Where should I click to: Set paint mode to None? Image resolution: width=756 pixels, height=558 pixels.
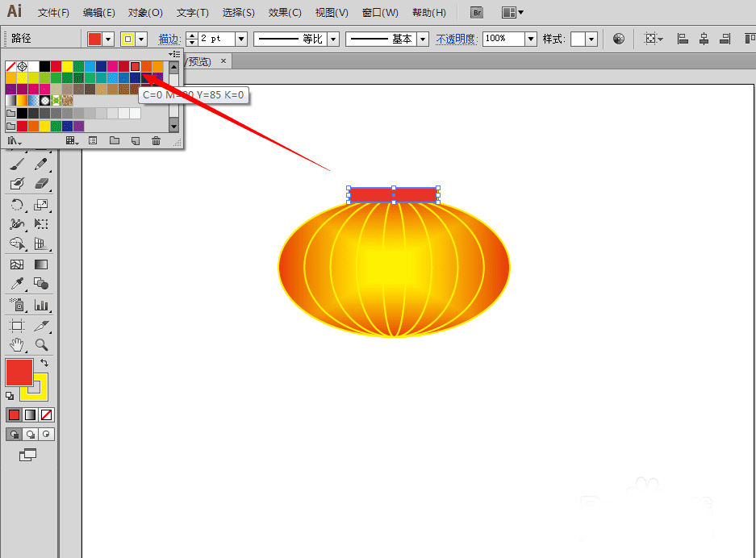click(x=46, y=415)
